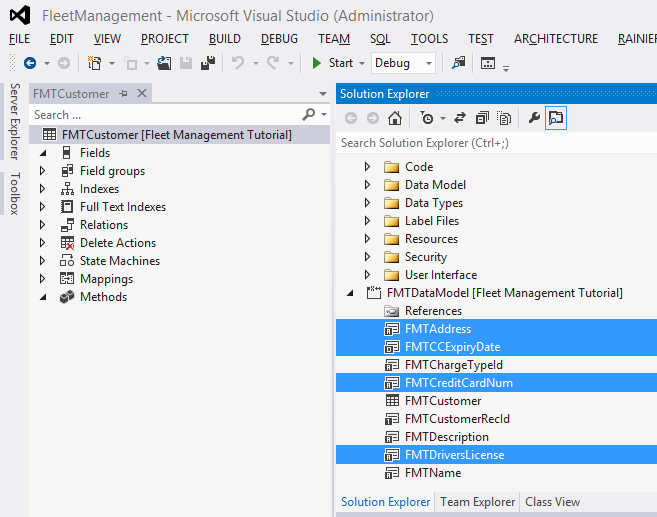Click the Sync with Active Document icon
The width and height of the screenshot is (657, 517).
coord(460,118)
